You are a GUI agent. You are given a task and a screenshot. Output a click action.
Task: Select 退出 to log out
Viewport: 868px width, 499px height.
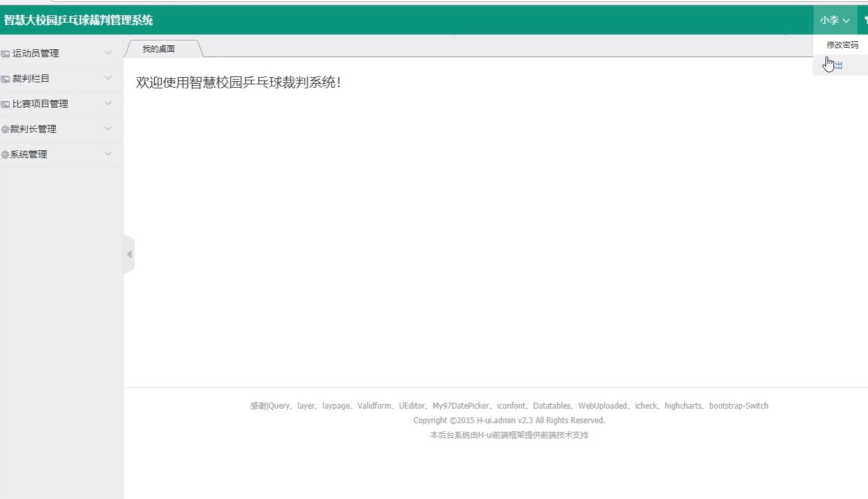(840, 65)
